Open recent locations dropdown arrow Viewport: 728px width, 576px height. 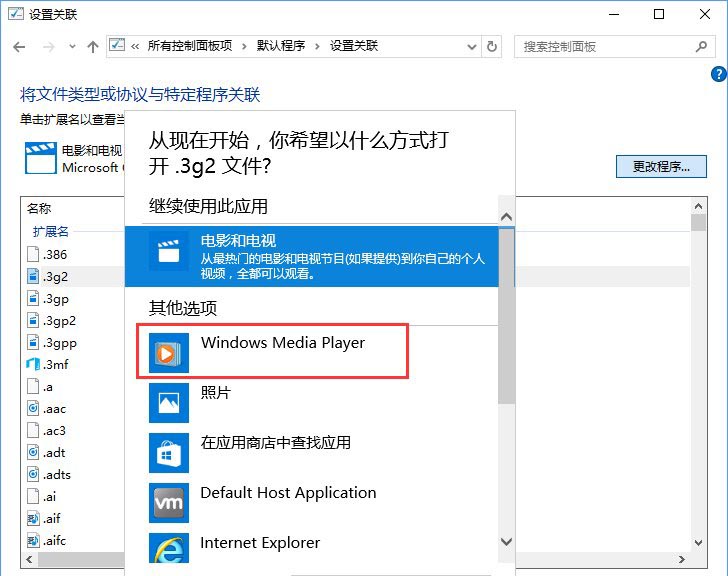70,46
